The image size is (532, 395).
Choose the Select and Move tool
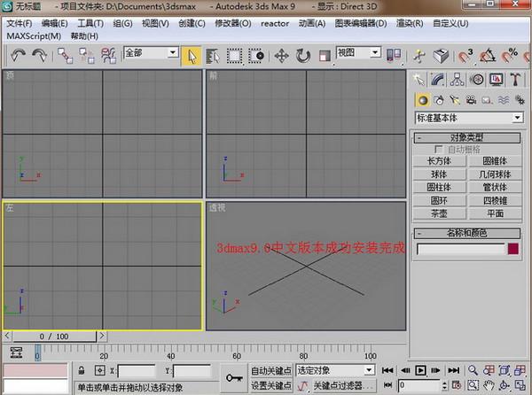coord(282,55)
